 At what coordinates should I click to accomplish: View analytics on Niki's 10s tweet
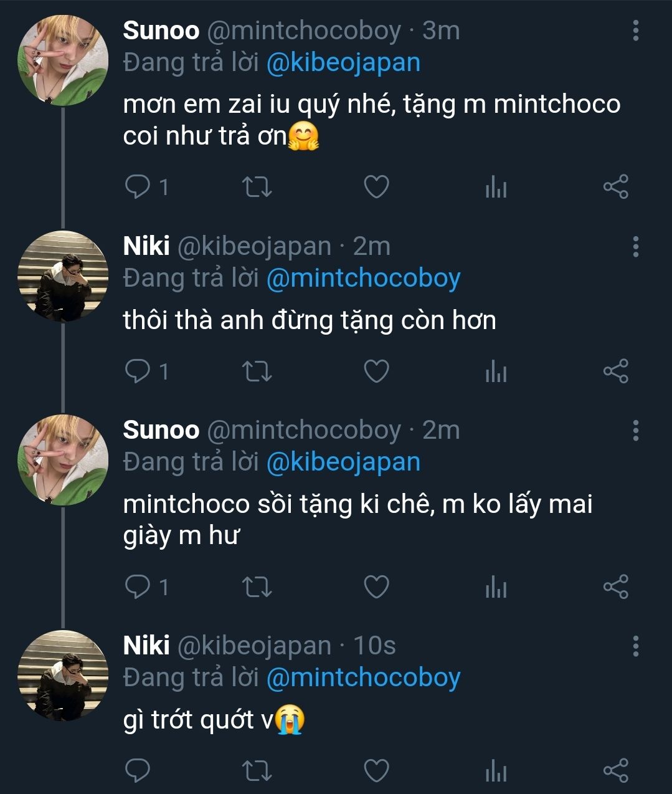[496, 771]
